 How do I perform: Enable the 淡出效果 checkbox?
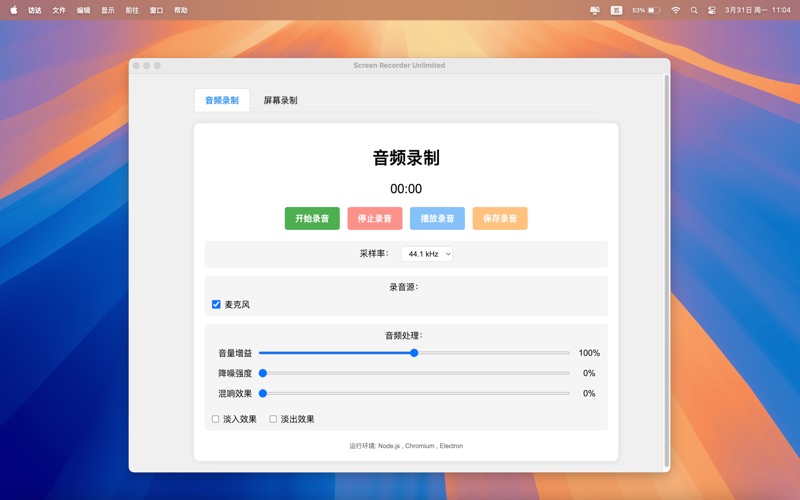273,419
